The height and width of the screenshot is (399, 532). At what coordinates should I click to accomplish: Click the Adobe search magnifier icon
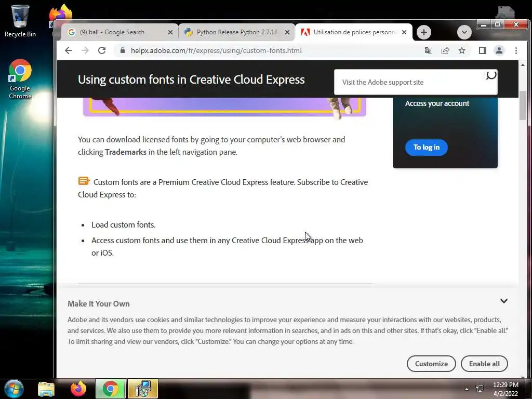click(x=490, y=75)
